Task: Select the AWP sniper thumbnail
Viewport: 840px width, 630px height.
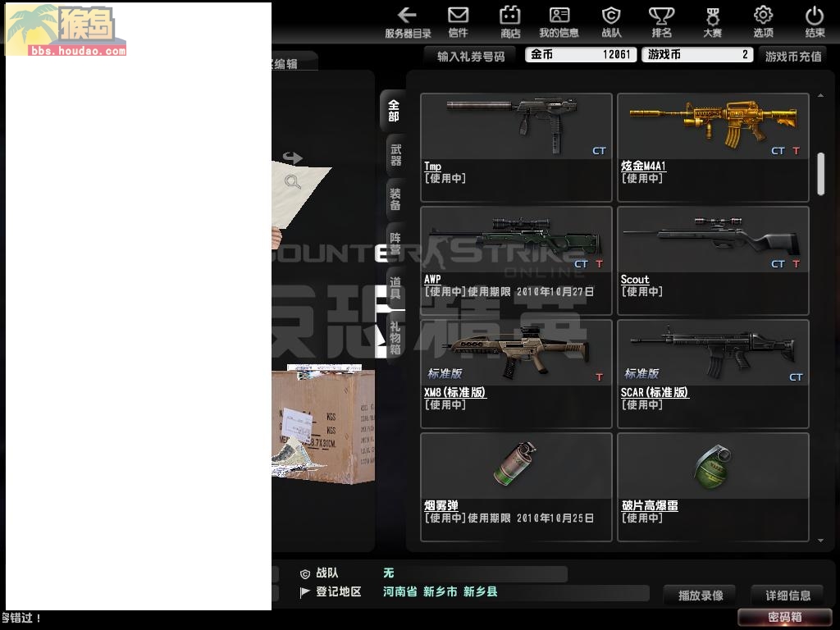Action: tap(517, 240)
